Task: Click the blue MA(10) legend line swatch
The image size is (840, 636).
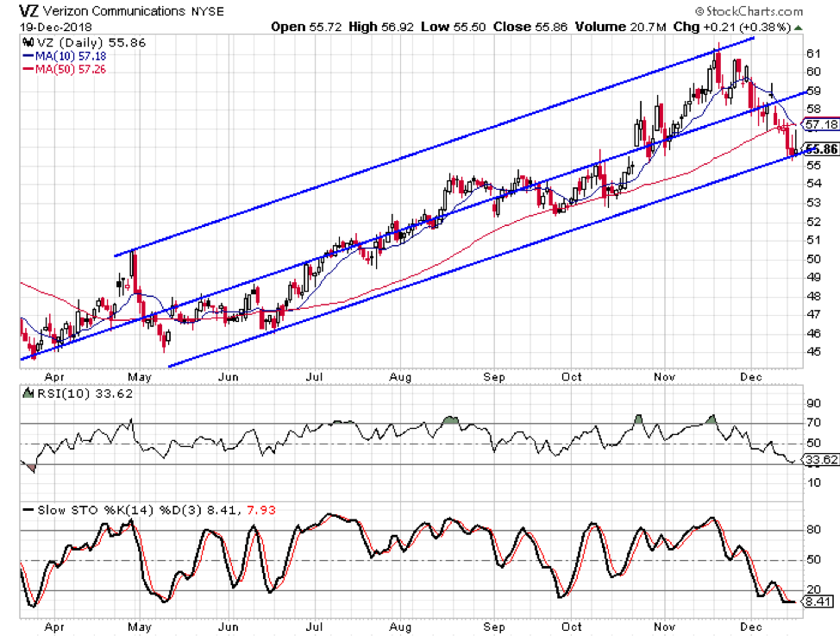Action: [28, 56]
